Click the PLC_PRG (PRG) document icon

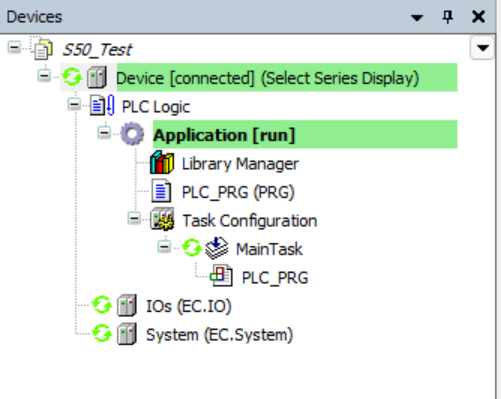pos(161,191)
